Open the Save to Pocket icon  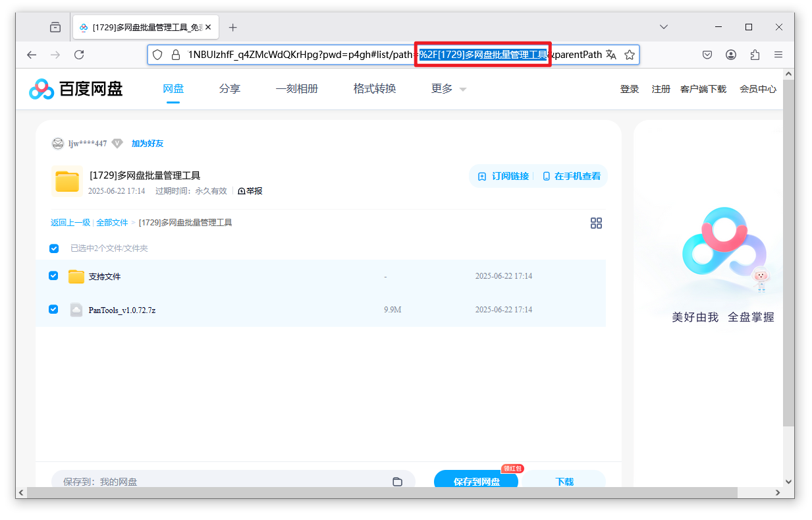tap(707, 55)
